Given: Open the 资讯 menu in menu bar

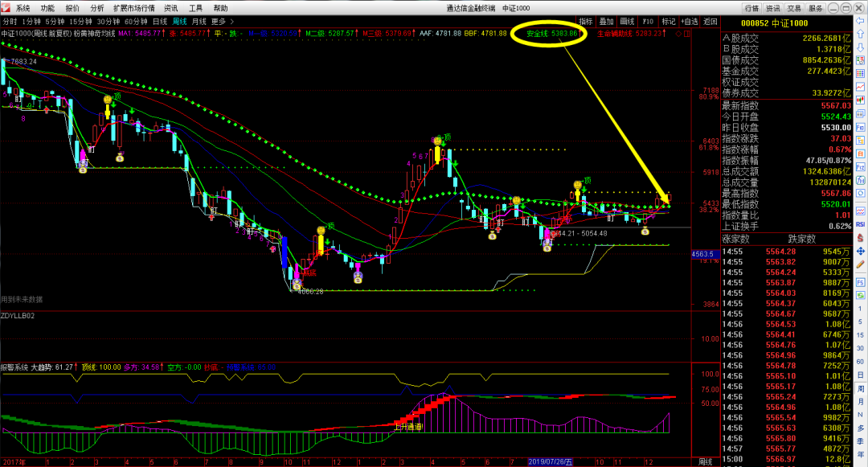Looking at the screenshot, I should point(171,8).
